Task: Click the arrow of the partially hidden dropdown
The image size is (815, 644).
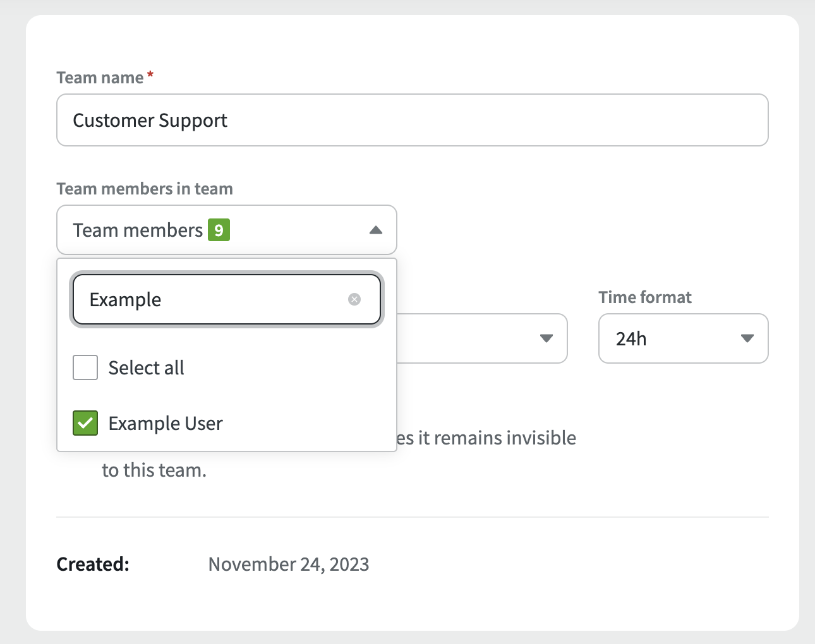Action: [x=546, y=339]
